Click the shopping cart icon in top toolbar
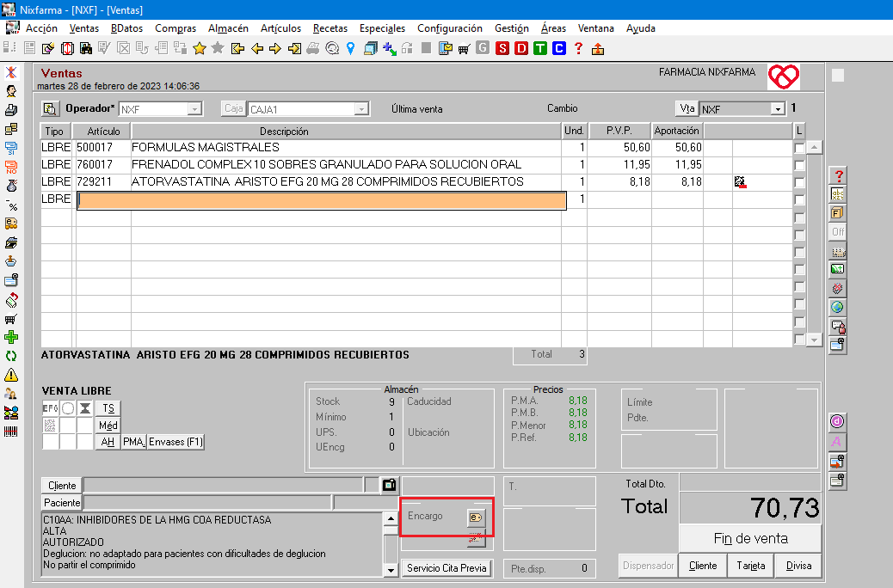 click(x=465, y=49)
